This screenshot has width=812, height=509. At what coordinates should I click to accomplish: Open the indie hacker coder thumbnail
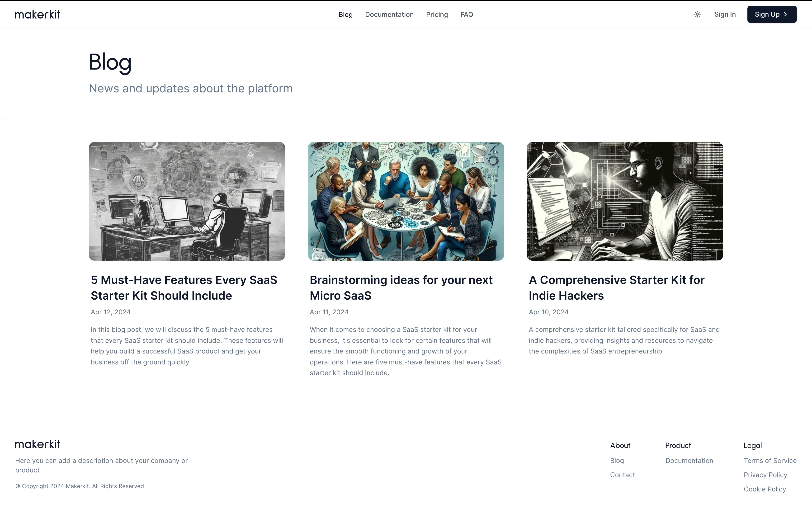[625, 201]
